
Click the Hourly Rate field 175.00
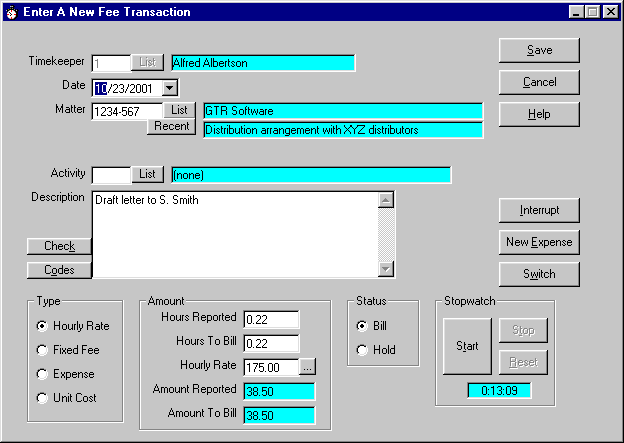point(271,367)
